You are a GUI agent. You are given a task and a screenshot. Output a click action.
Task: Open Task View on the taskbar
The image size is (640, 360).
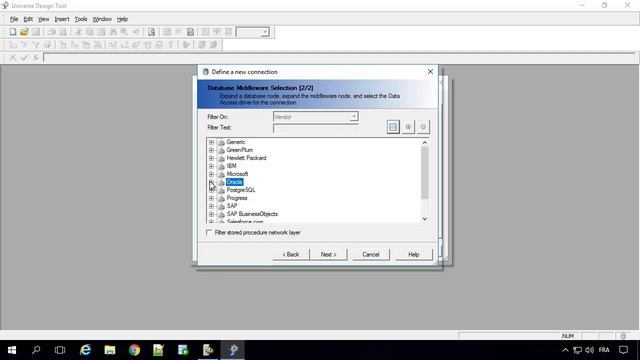point(60,350)
